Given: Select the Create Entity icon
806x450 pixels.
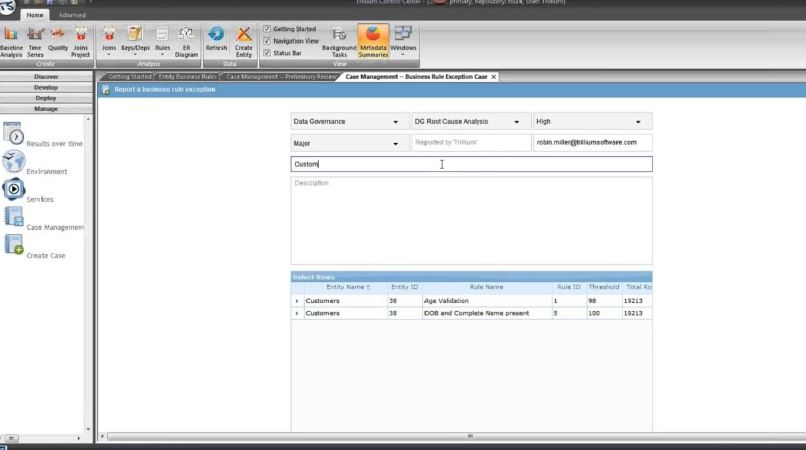Looking at the screenshot, I should click(244, 42).
